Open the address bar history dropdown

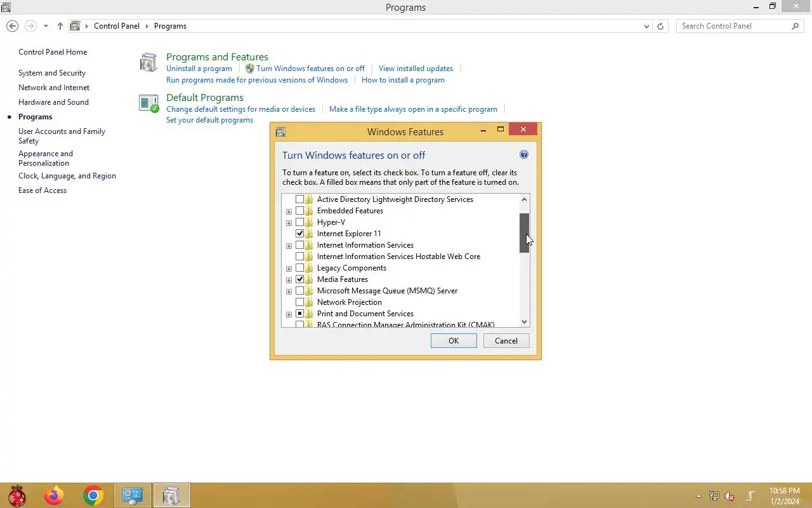coord(646,26)
